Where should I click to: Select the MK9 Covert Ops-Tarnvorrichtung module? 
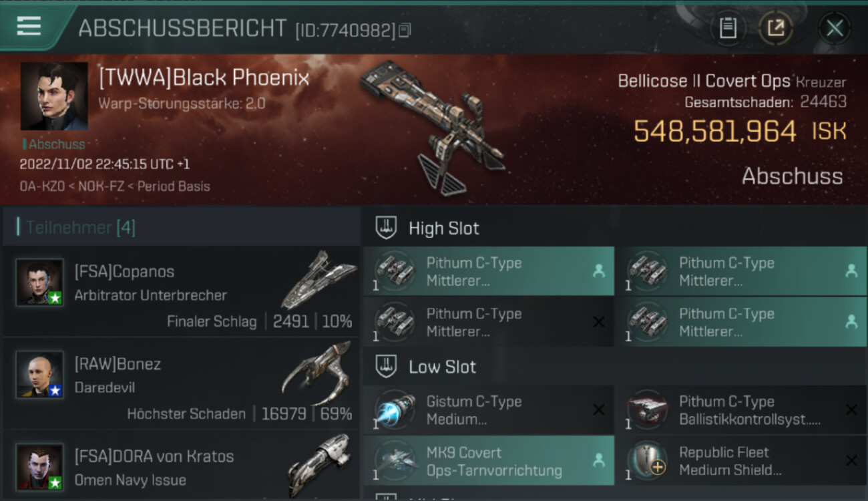click(x=489, y=461)
